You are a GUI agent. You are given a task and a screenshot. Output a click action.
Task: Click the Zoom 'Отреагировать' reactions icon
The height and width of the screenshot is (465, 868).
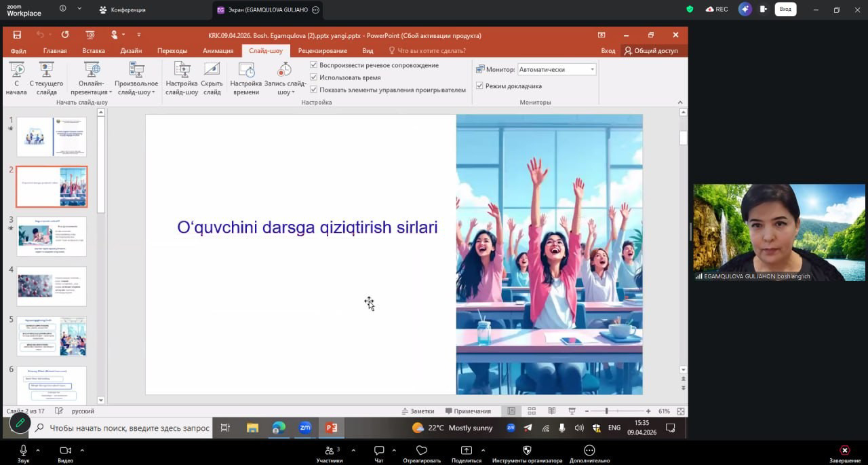tap(421, 451)
